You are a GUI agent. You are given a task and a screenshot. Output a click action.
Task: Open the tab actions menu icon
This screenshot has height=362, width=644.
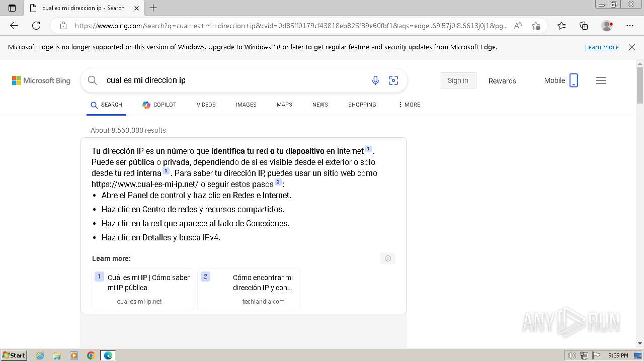12,8
